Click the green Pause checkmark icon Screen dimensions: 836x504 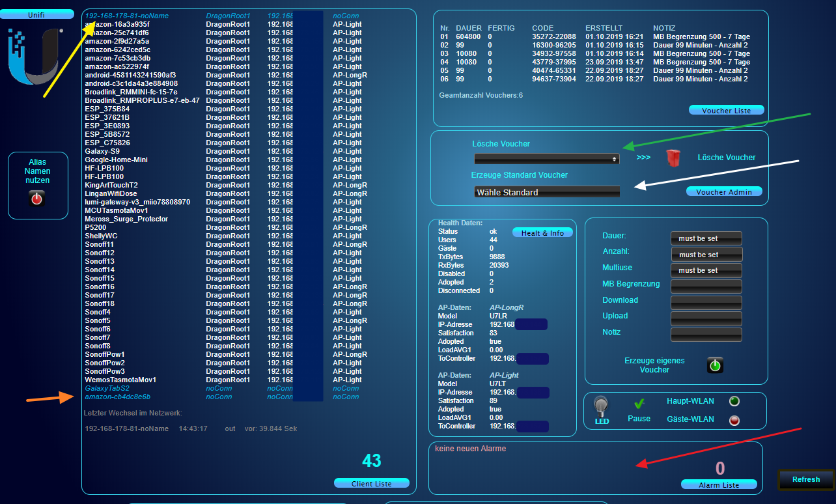point(639,404)
